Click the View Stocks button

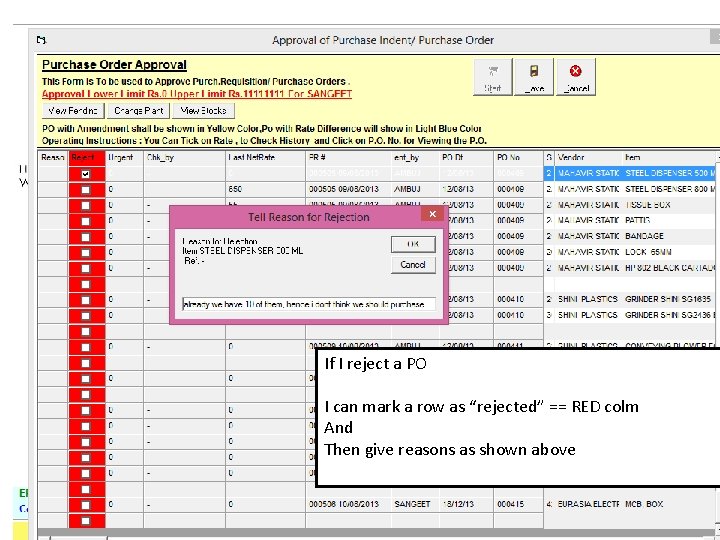click(x=203, y=111)
